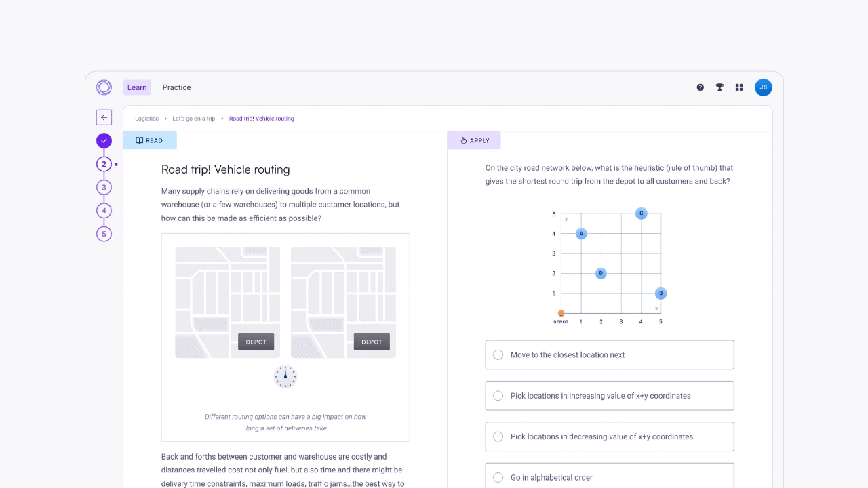
Task: Click the left map DEPOT label
Action: click(x=256, y=342)
